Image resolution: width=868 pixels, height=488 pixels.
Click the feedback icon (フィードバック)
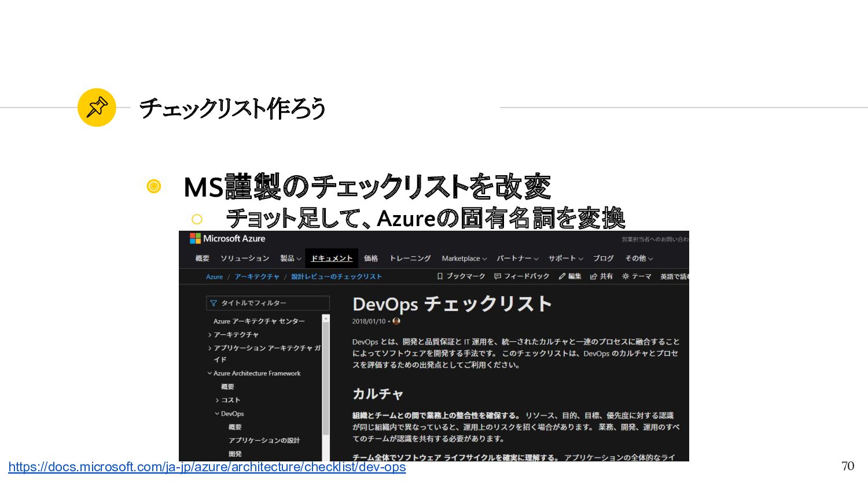point(498,276)
